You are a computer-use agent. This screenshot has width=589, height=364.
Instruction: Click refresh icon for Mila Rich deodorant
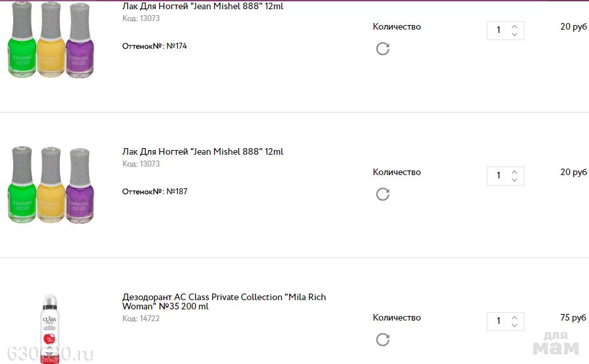pyautogui.click(x=383, y=340)
